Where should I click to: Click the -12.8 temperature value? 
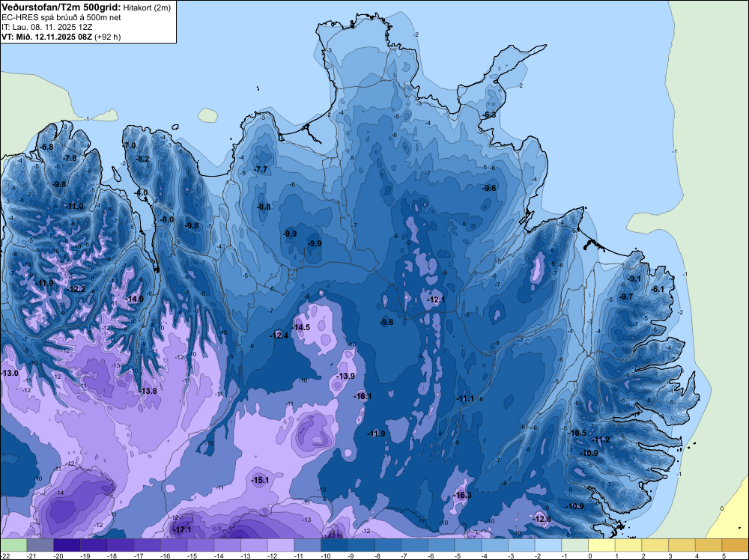click(x=542, y=519)
